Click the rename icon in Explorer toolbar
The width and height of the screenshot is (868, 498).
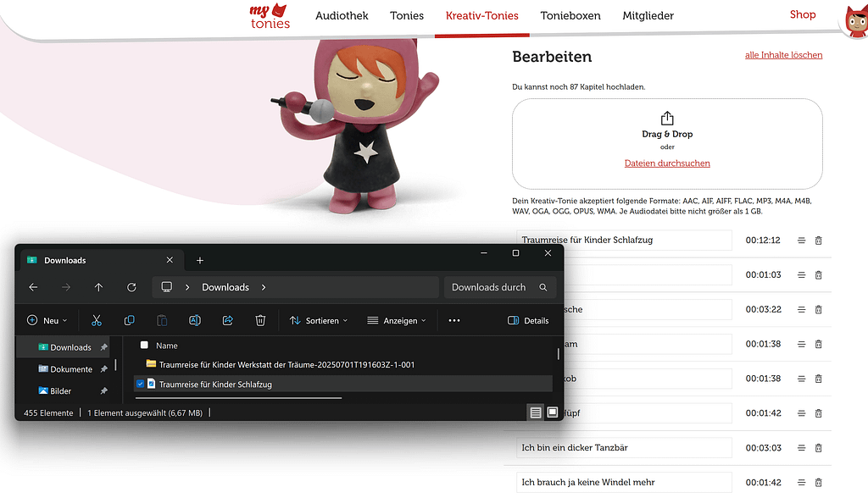(195, 321)
